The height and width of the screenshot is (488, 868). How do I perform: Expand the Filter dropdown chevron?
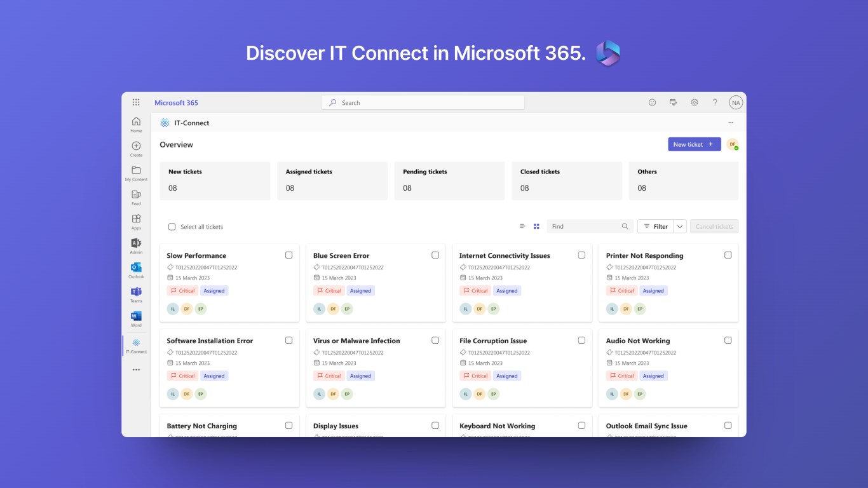pos(680,226)
